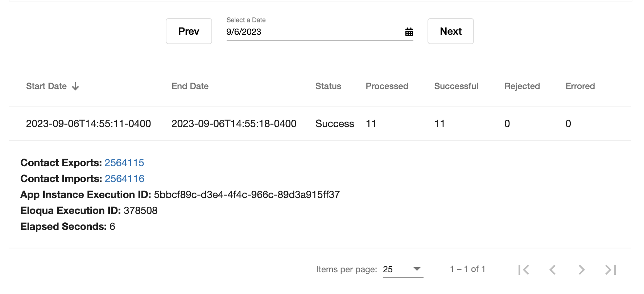Click the Start Date sort arrow
Image resolution: width=644 pixels, height=294 pixels.
pyautogui.click(x=75, y=86)
